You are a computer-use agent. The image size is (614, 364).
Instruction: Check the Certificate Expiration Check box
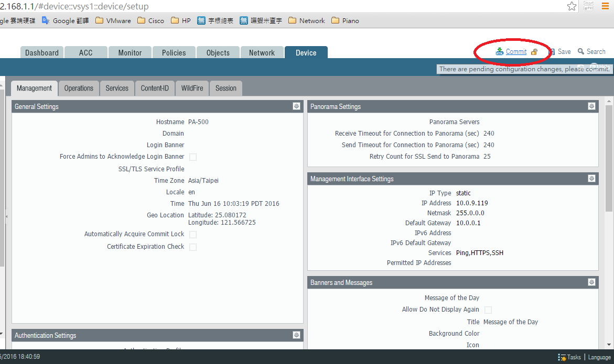point(193,247)
